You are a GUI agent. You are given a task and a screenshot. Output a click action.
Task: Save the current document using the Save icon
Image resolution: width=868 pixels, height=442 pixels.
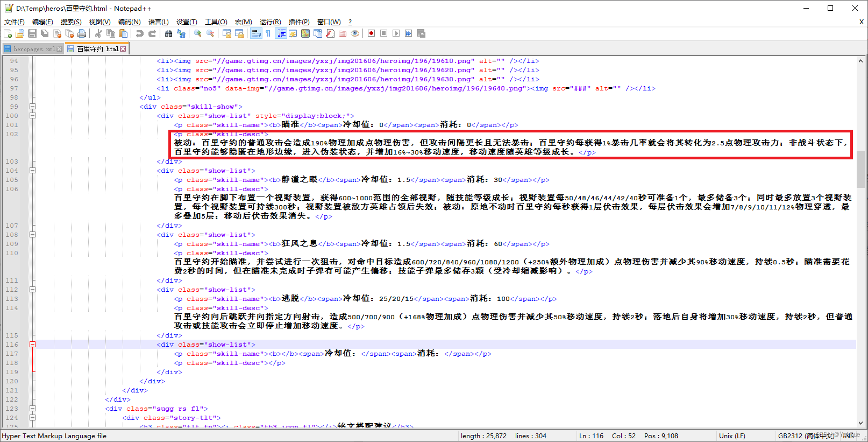click(x=32, y=33)
